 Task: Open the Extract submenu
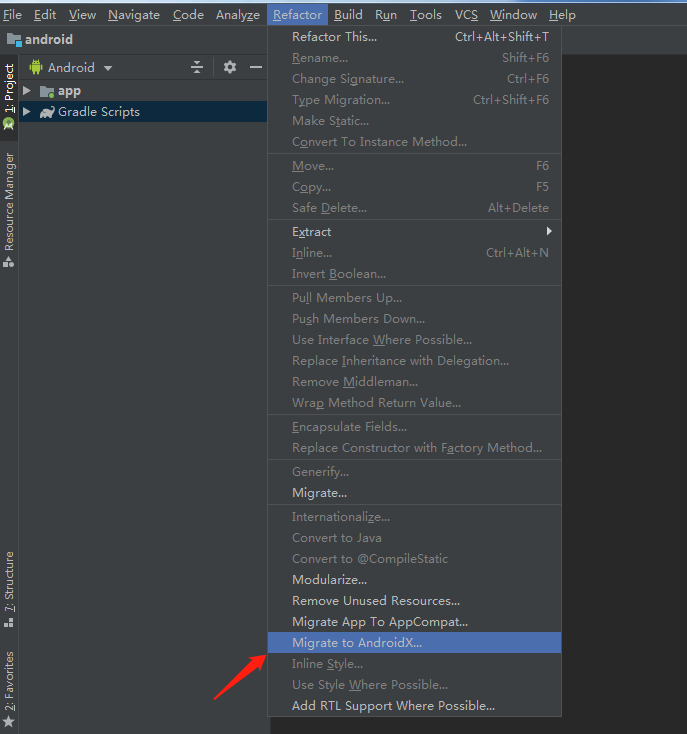click(414, 232)
